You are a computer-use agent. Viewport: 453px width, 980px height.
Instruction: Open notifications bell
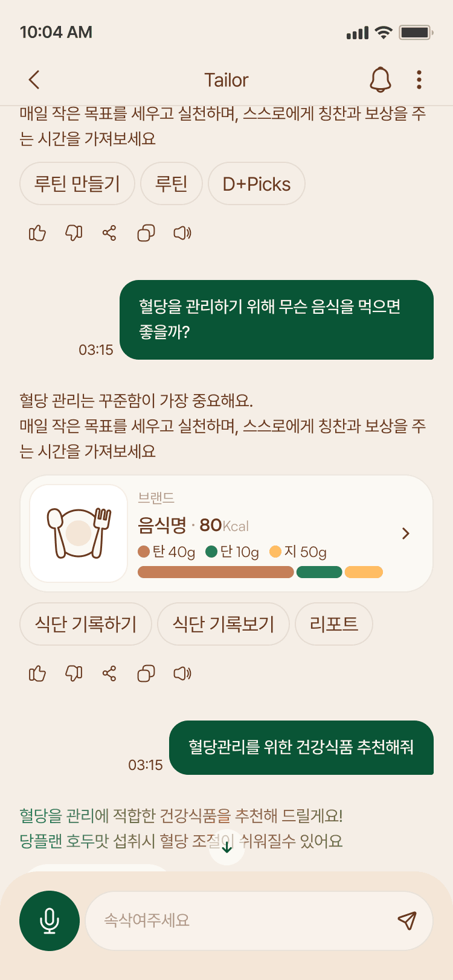click(x=380, y=80)
